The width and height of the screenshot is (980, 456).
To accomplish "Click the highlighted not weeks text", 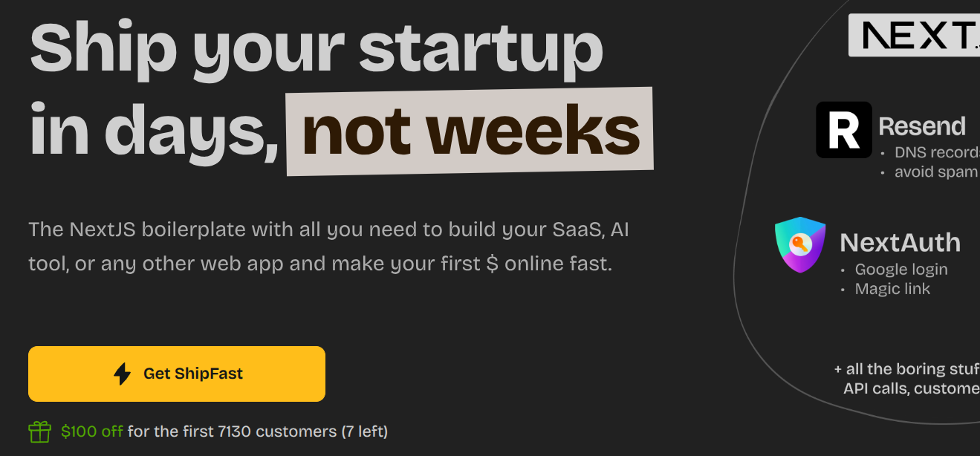I will [470, 131].
